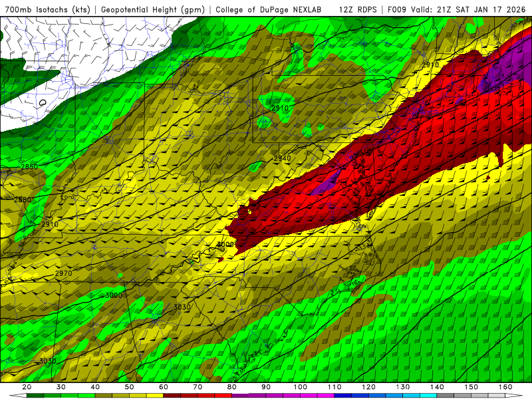Click the colorbar value 110
The height and width of the screenshot is (399, 532).
point(334,387)
